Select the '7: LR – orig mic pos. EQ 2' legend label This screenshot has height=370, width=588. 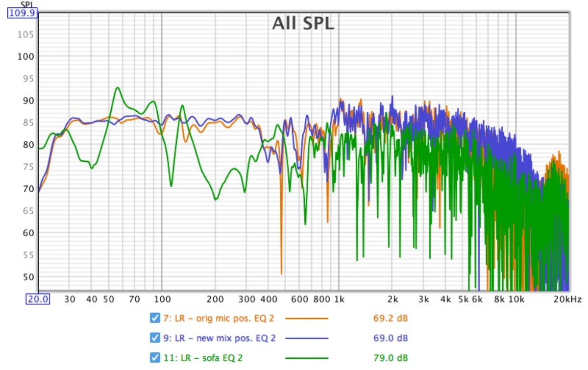point(218,319)
